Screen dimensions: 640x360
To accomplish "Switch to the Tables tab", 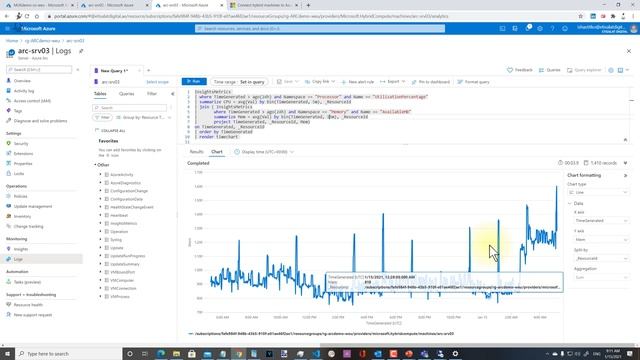I will pyautogui.click(x=100, y=94).
